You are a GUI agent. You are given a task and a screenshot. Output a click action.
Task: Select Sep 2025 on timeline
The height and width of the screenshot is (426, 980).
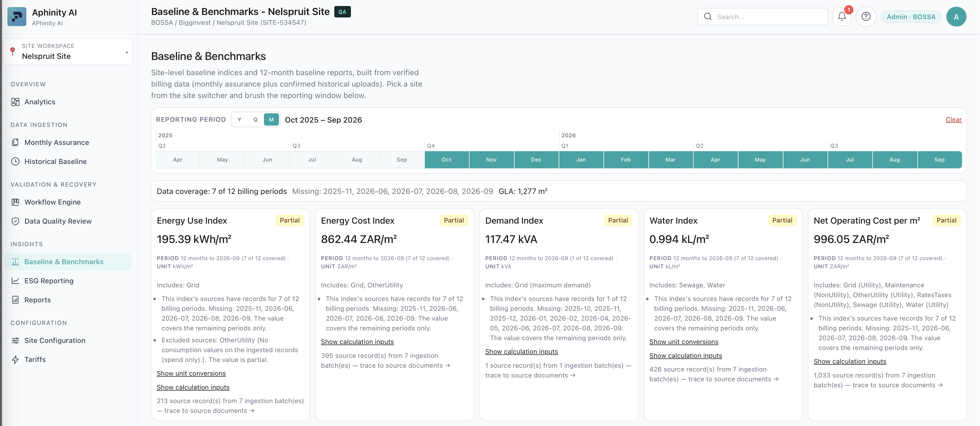(x=401, y=160)
